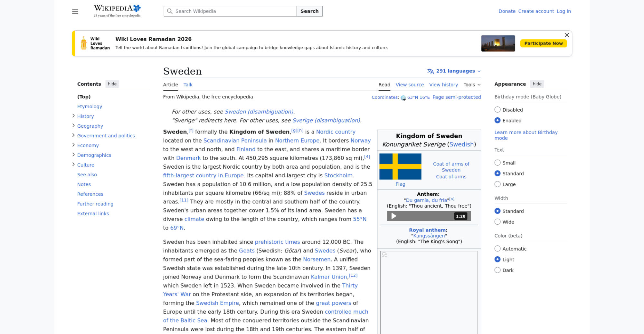The image size is (644, 334).
Task: Open the Tools dropdown menu
Action: coord(472,85)
